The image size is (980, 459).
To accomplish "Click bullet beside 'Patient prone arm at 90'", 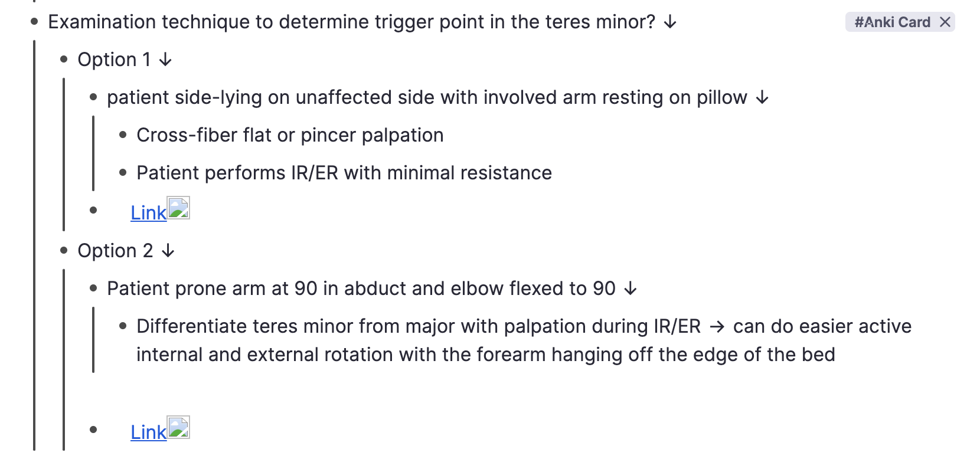I will [93, 288].
